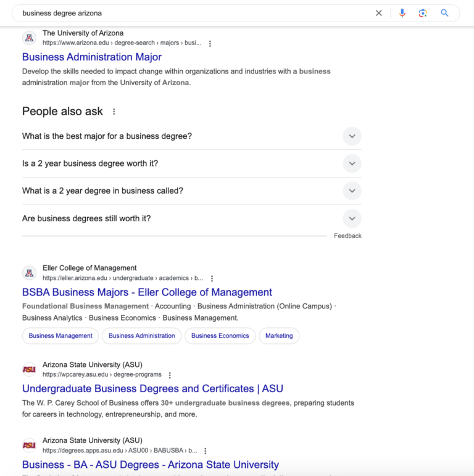Open BSBA Business Majors - Eller College link
474x476 pixels.
[x=147, y=292]
